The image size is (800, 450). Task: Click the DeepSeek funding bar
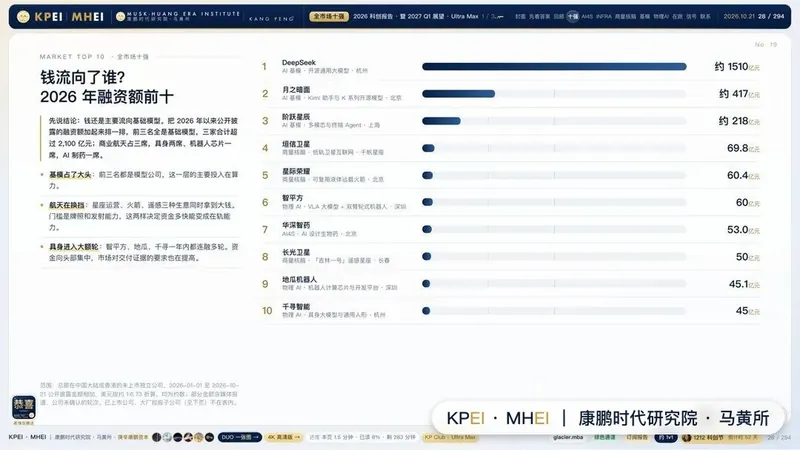point(554,66)
